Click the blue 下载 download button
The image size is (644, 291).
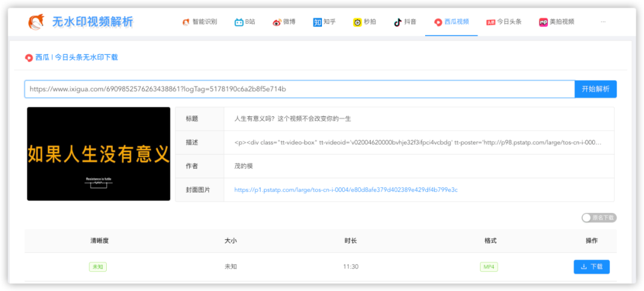coord(592,267)
